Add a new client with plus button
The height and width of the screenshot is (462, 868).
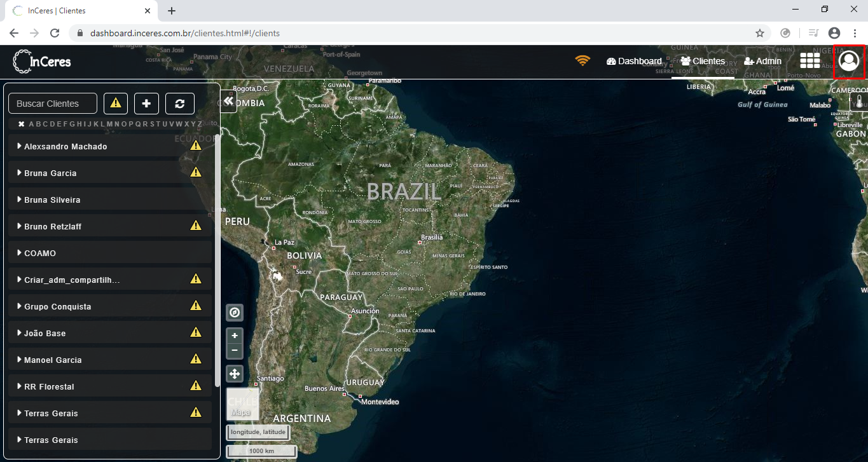click(x=146, y=103)
